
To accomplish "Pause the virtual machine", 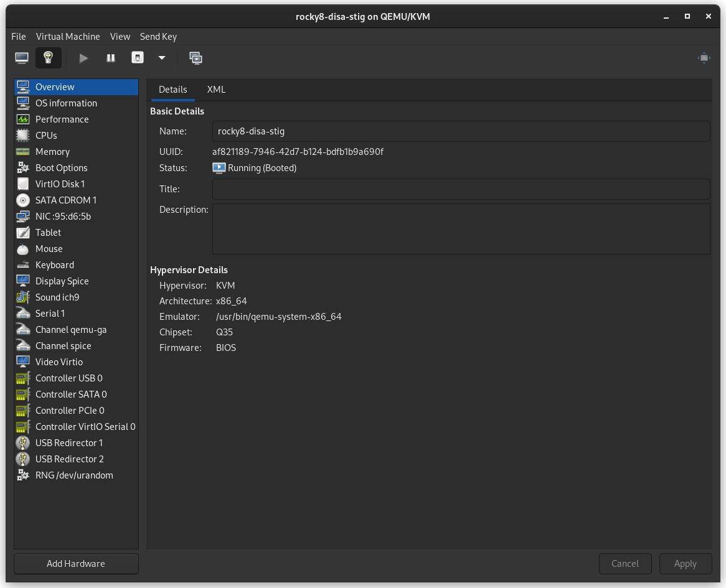I will [110, 58].
